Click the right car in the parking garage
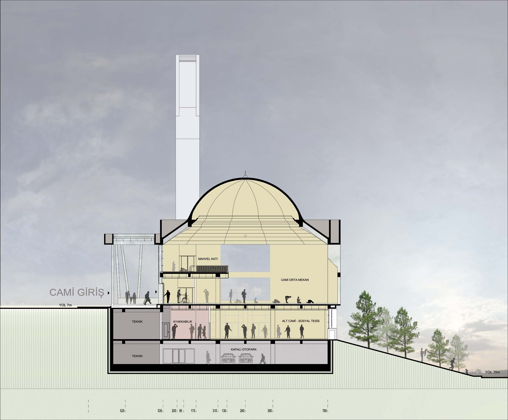This screenshot has height=420, width=508. (x=246, y=358)
